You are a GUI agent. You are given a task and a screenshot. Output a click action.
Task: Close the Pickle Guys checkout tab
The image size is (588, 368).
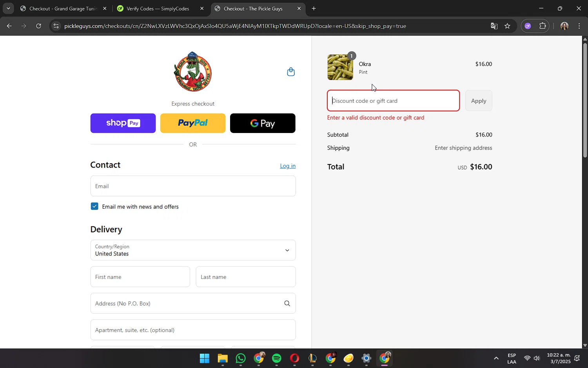click(x=299, y=8)
